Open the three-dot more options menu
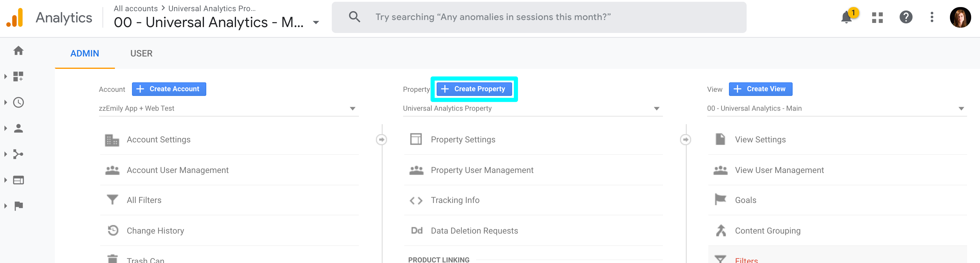Screen dimensions: 980x263 932,17
